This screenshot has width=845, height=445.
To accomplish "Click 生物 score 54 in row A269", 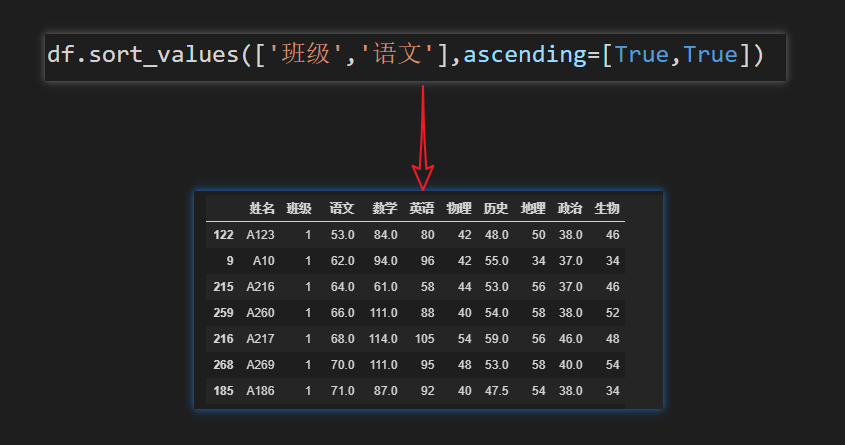I will pyautogui.click(x=613, y=365).
